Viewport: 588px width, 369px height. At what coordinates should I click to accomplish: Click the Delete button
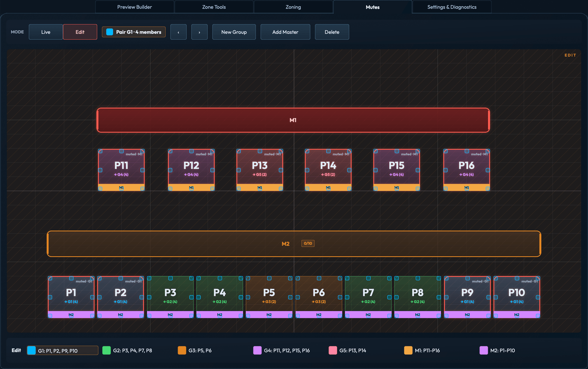tap(332, 32)
